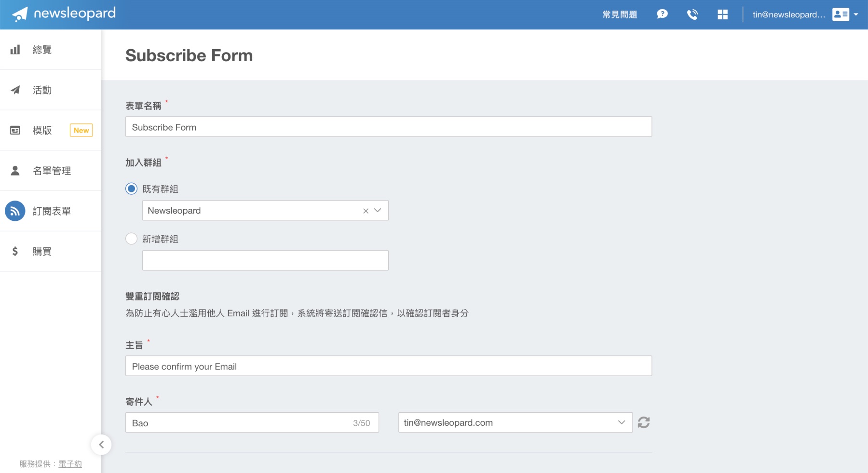Click the 加入群組 label
The width and height of the screenshot is (868, 473).
pos(143,162)
